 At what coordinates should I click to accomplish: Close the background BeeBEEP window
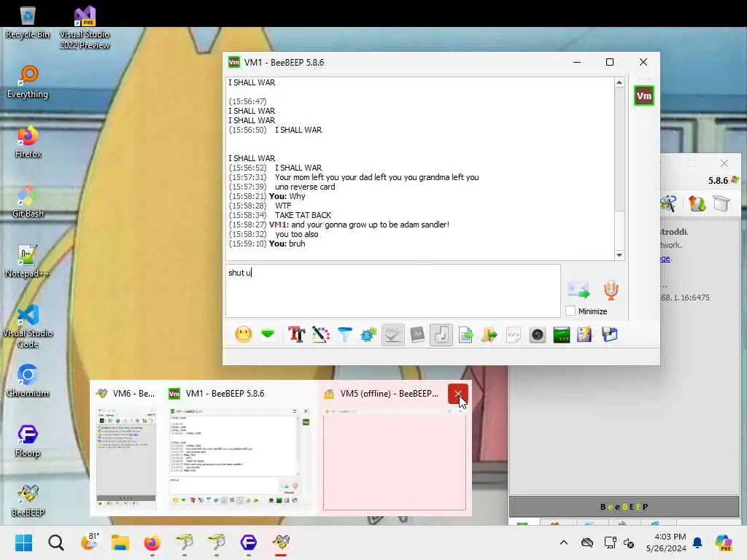coord(724,163)
